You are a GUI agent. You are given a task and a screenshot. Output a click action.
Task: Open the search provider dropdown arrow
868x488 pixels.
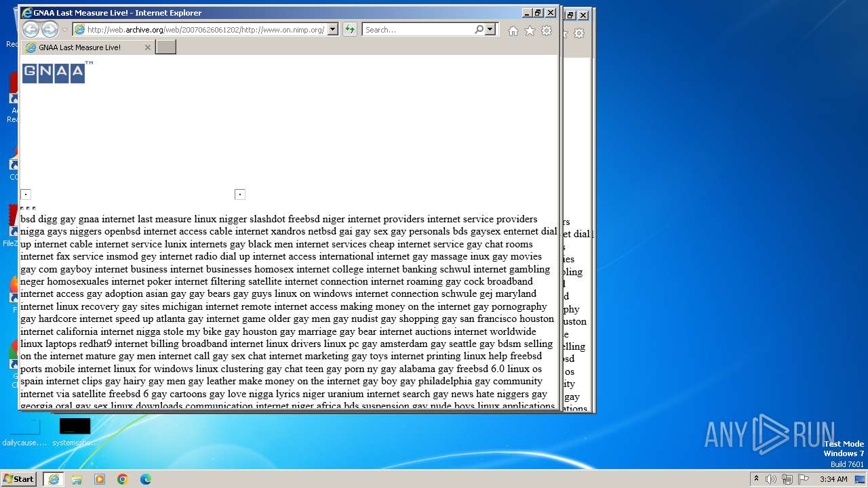[490, 29]
